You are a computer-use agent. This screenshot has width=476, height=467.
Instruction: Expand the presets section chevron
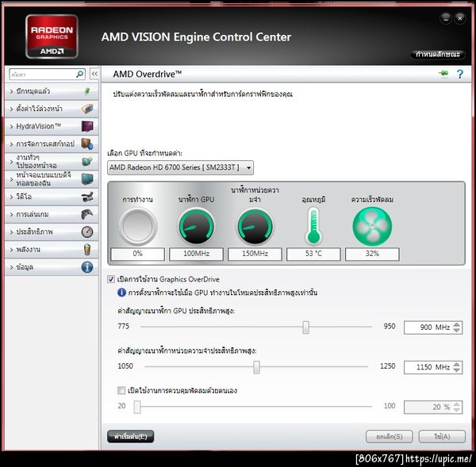point(11,109)
